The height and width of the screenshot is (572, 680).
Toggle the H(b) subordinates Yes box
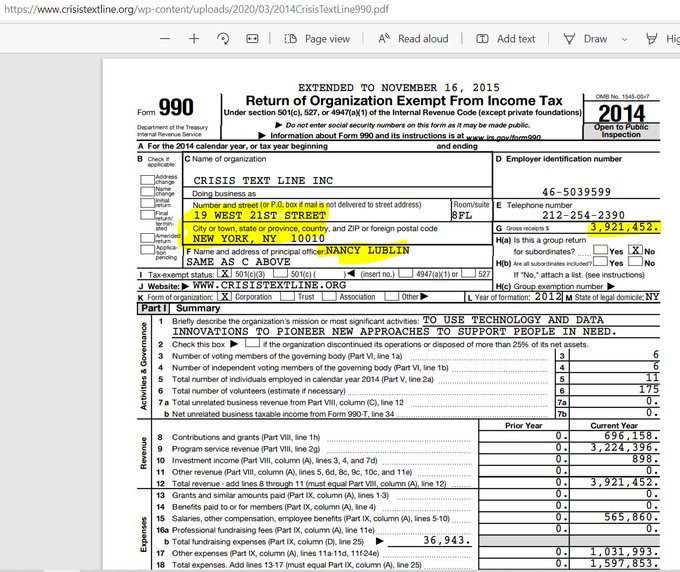tap(600, 261)
